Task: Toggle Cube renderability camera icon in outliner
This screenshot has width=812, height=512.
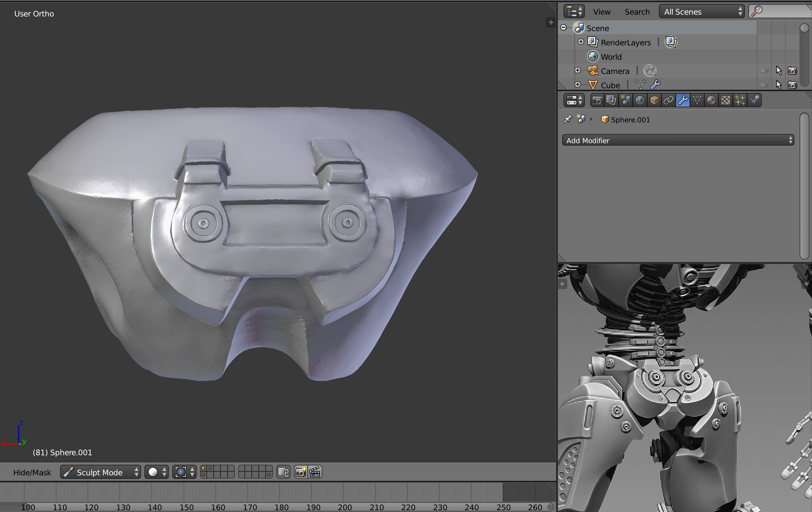Action: (792, 85)
